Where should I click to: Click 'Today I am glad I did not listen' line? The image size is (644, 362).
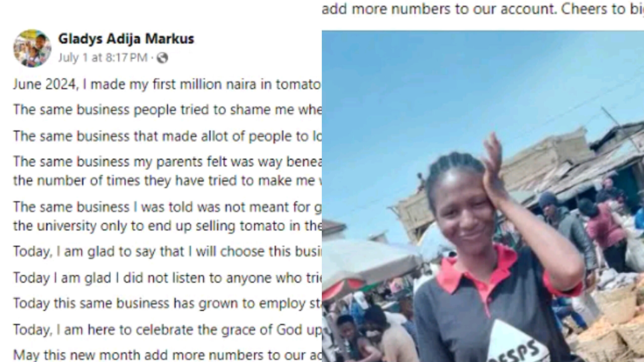167,278
